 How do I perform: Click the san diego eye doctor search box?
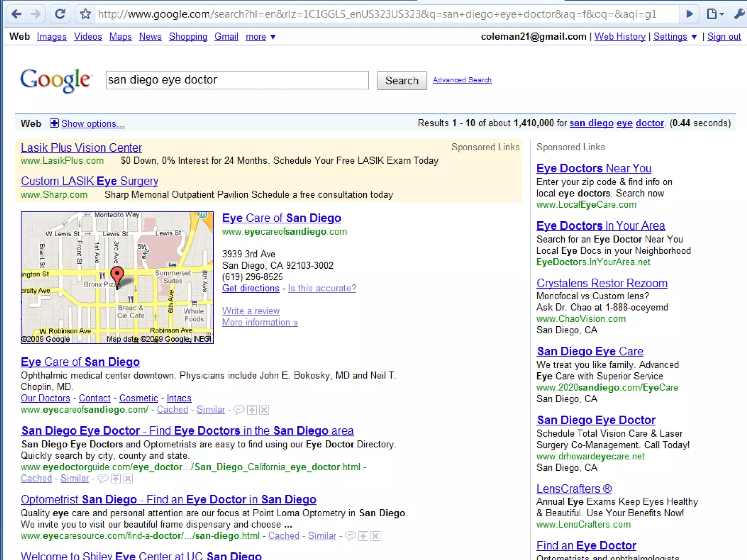pyautogui.click(x=237, y=80)
